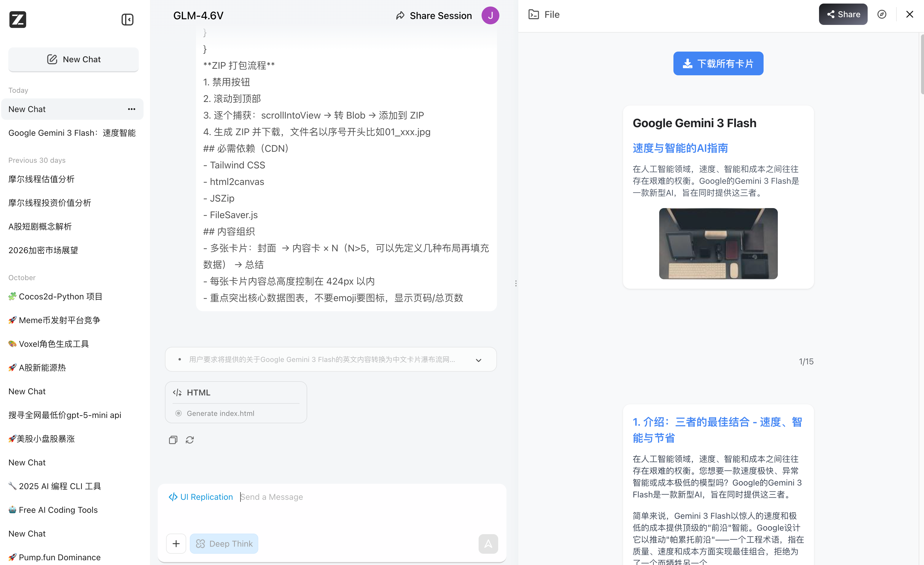Select the Generate index.html radio indicator

[x=179, y=413]
